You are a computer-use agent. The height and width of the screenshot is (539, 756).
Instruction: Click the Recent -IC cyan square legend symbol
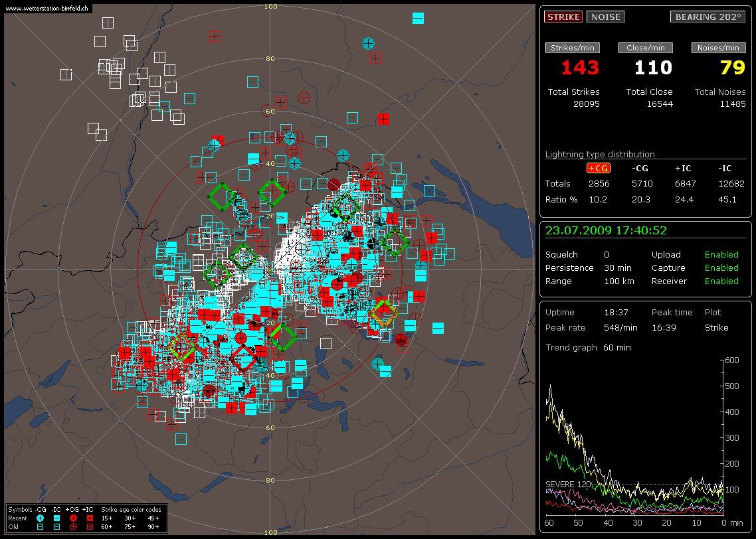tap(56, 518)
